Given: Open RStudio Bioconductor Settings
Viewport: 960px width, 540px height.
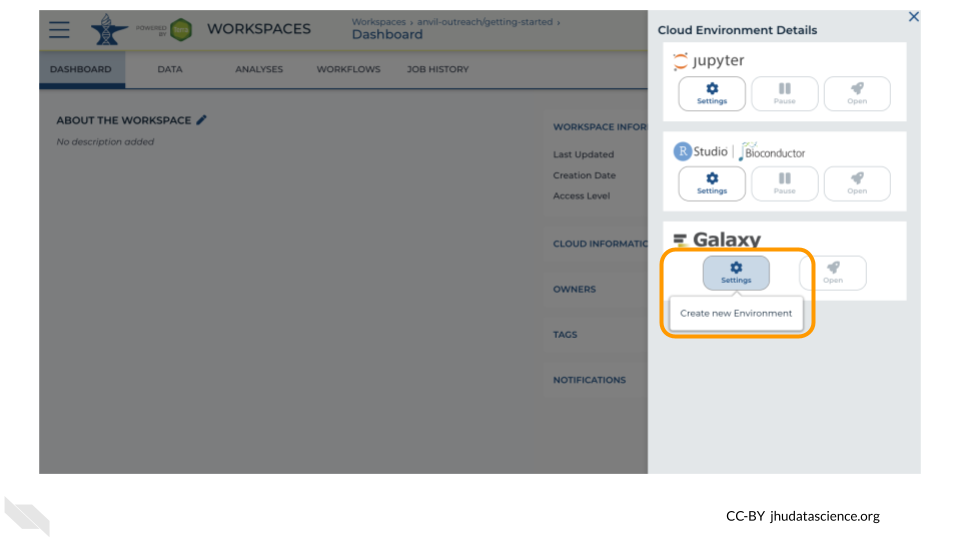Looking at the screenshot, I should coord(711,184).
